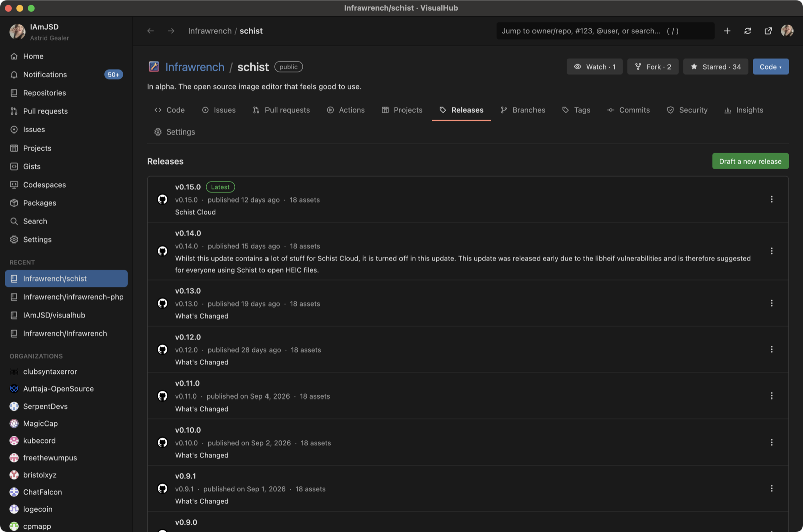The height and width of the screenshot is (532, 803).
Task: Click Draft a new release button
Action: point(750,161)
